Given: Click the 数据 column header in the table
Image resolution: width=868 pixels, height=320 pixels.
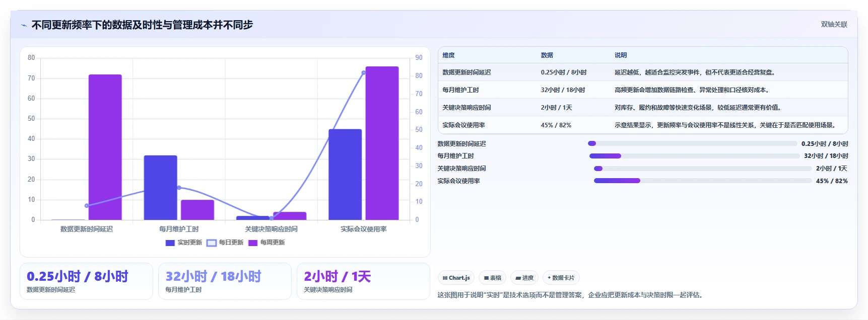Looking at the screenshot, I should [x=547, y=55].
